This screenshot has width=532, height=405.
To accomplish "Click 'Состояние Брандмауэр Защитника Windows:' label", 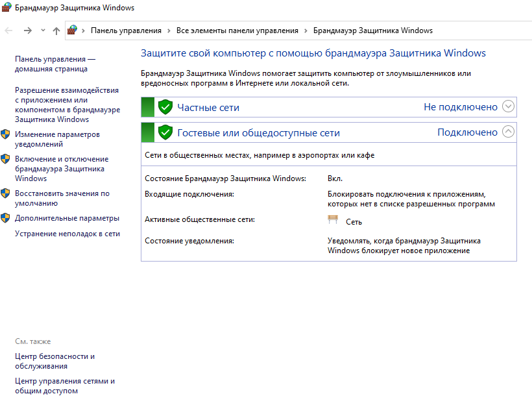I will pos(225,178).
